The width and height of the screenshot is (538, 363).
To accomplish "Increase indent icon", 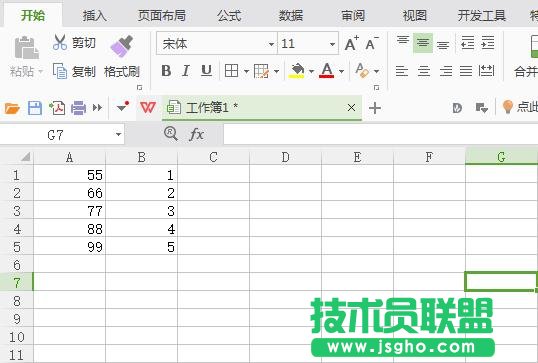I will pos(488,43).
